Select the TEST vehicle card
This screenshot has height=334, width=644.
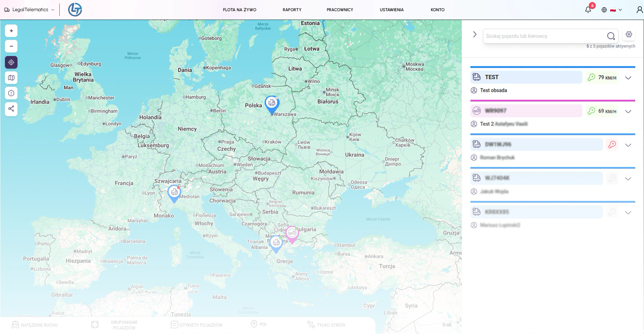pos(526,77)
